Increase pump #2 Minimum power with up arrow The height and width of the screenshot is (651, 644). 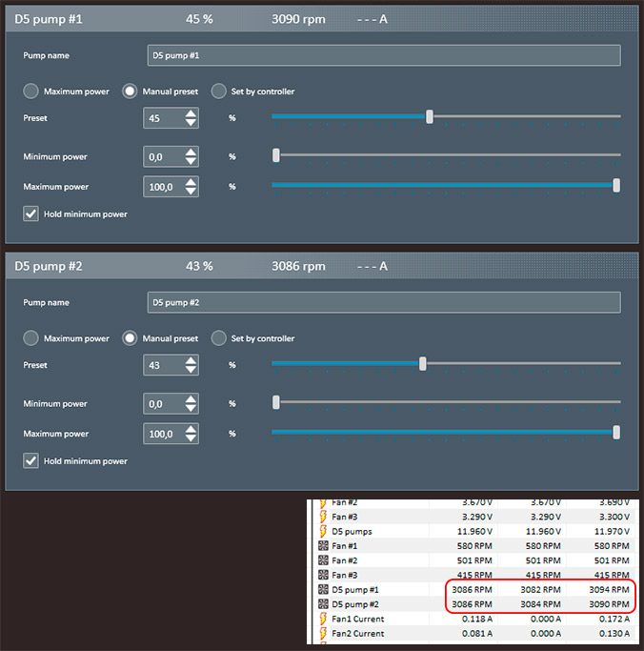(191, 398)
